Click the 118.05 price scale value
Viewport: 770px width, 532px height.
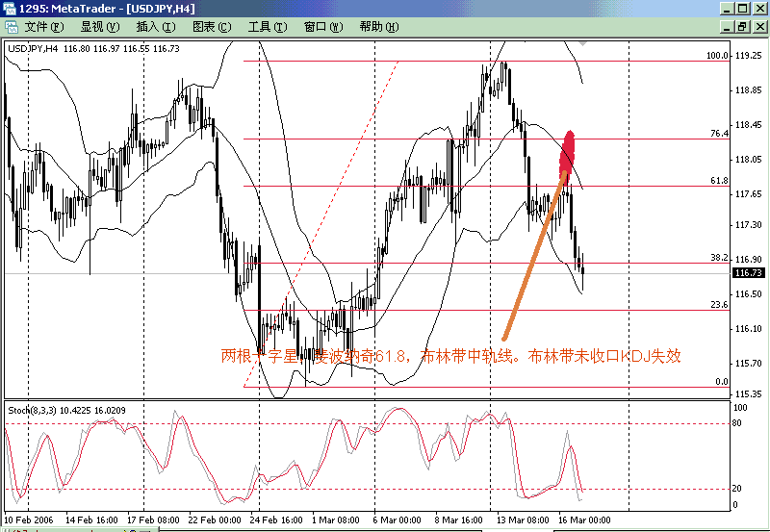tap(749, 160)
